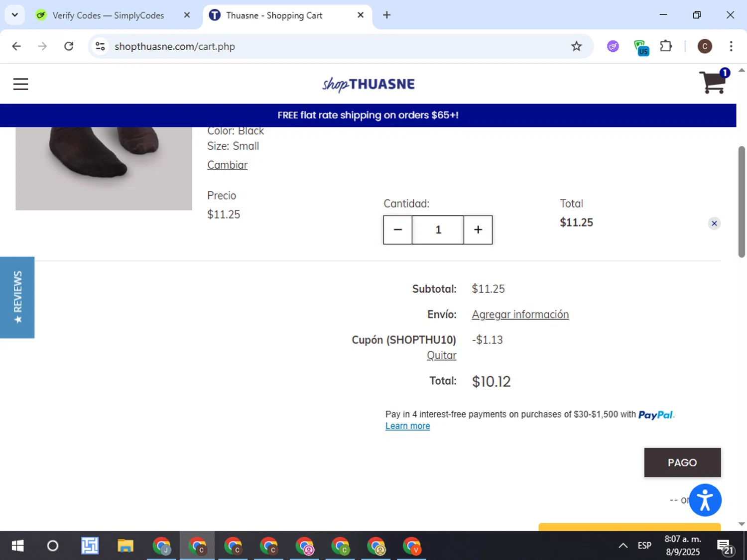Open File Explorer from taskbar
747x560 pixels.
coord(125,546)
